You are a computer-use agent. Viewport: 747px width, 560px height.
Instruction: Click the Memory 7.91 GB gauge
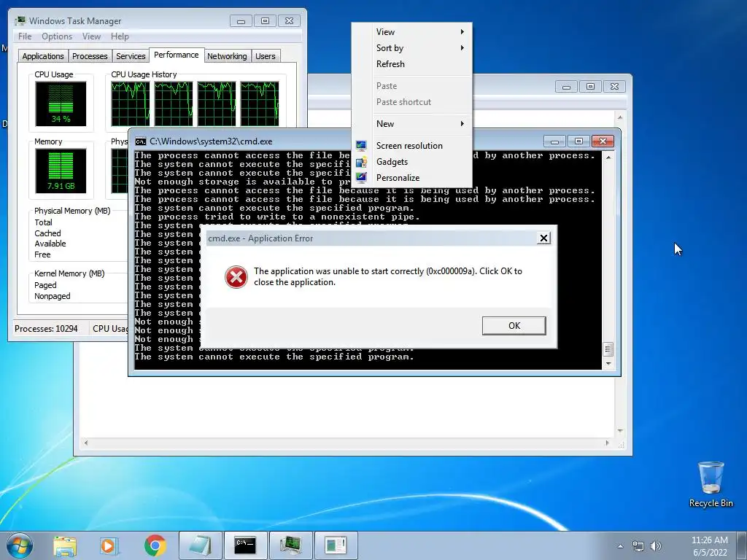61,171
